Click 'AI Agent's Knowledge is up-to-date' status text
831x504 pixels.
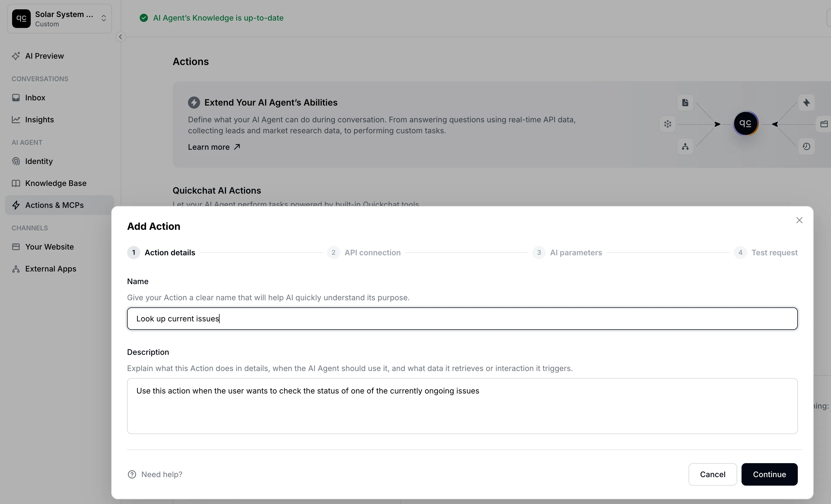[x=218, y=18]
